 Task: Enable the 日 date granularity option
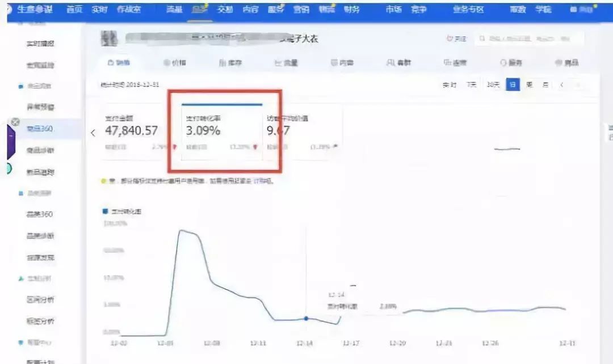[512, 84]
